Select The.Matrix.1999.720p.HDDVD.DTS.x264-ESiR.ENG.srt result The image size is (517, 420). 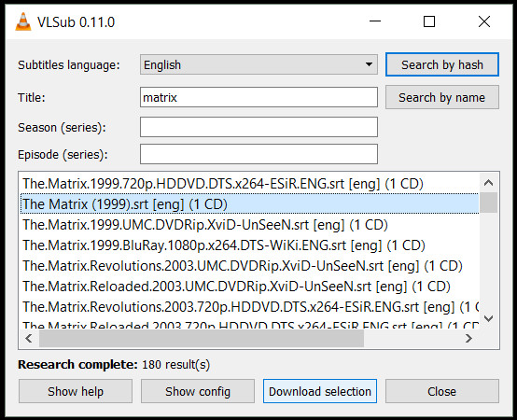click(249, 184)
